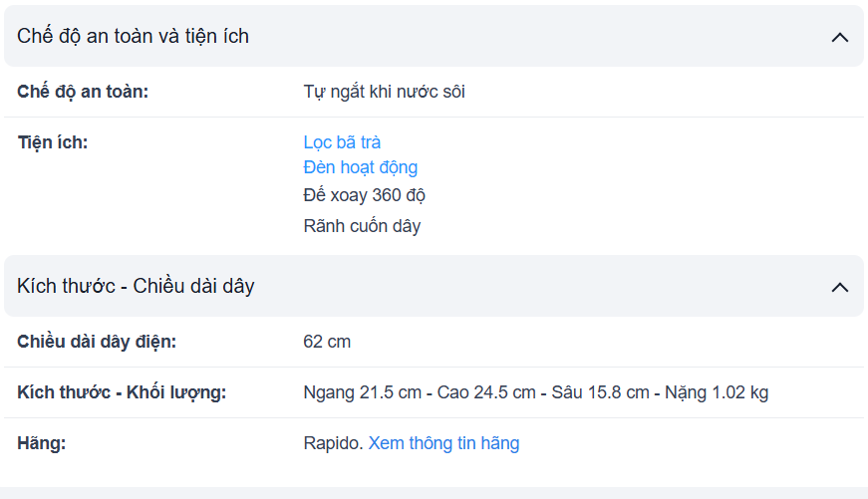Click the 'Chế độ an toàn:' label
This screenshot has width=868, height=499.
coord(83,93)
